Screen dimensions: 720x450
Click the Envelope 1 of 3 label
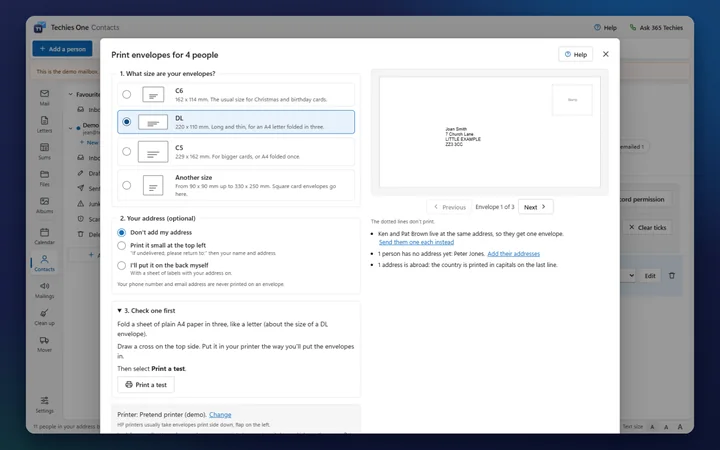[495, 207]
